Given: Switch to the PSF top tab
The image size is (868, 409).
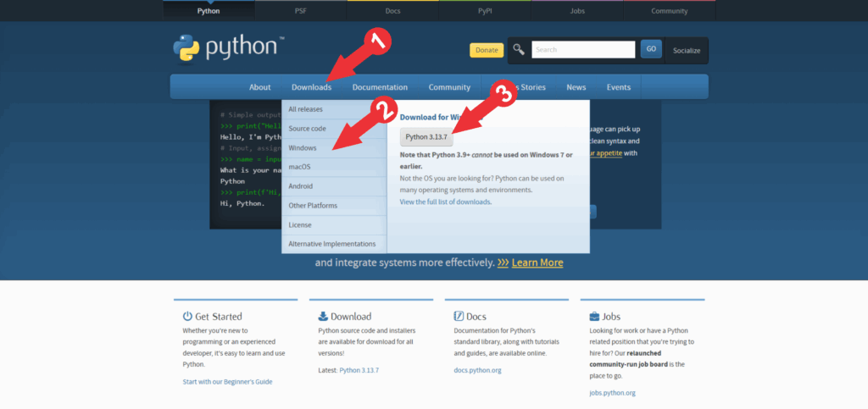Looking at the screenshot, I should click(x=299, y=11).
